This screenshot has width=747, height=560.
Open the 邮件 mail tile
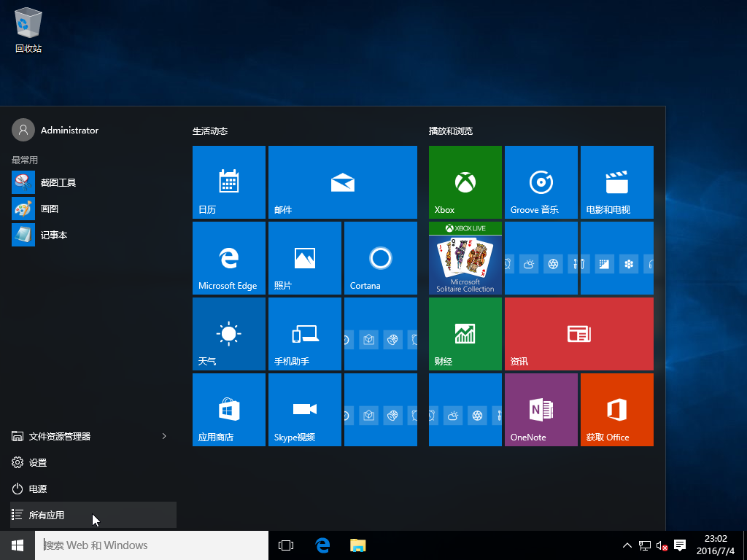point(343,182)
